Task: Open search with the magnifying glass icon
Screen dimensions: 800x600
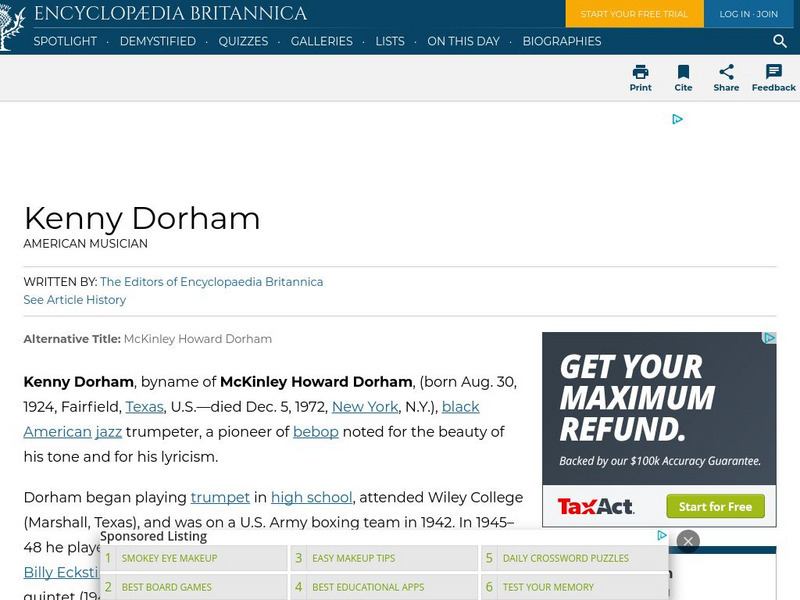Action: (780, 42)
